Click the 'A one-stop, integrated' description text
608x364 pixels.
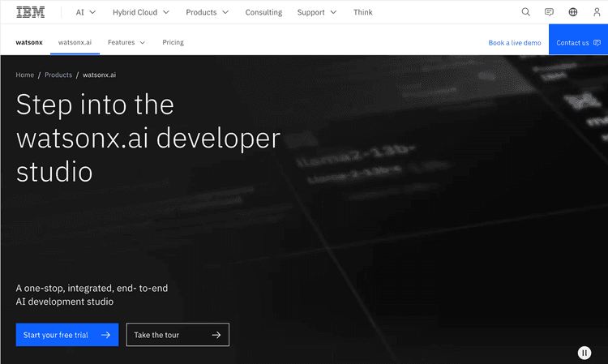coord(92,294)
